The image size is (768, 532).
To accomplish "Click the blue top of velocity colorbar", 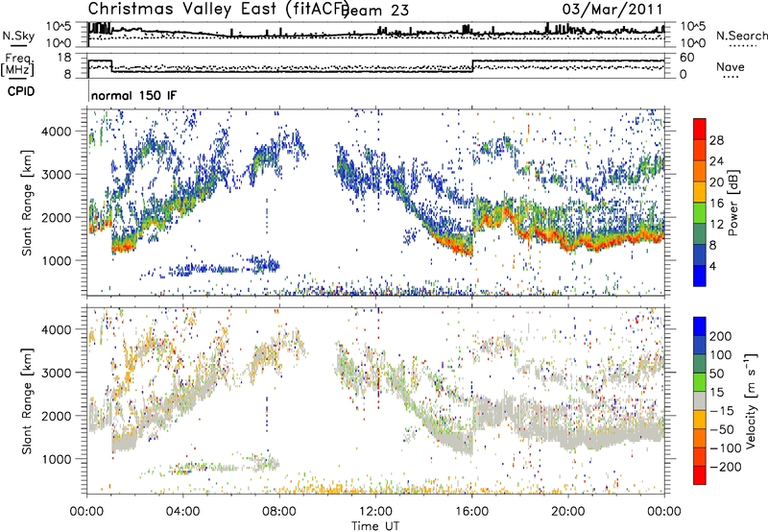I will (x=700, y=326).
